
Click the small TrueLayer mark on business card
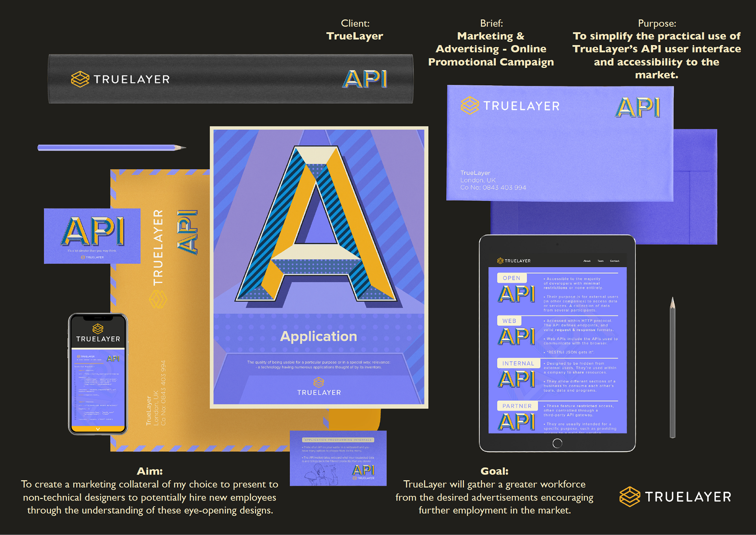[x=93, y=257]
